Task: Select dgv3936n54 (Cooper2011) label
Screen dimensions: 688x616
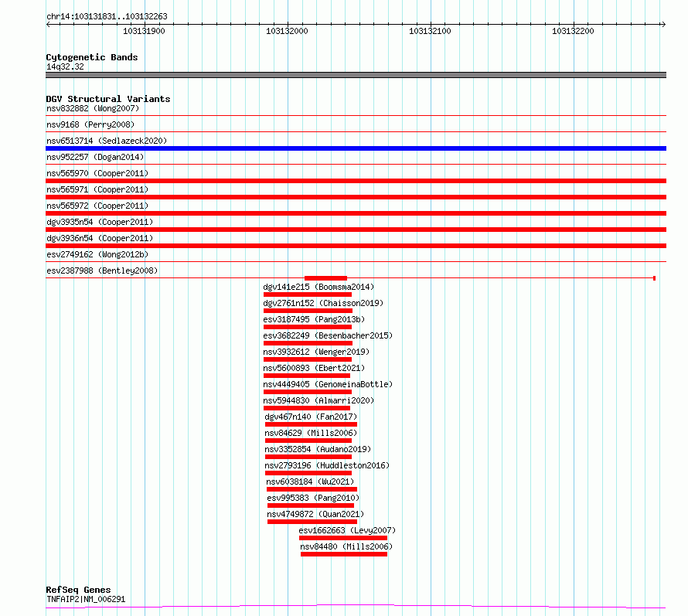Action: click(100, 238)
